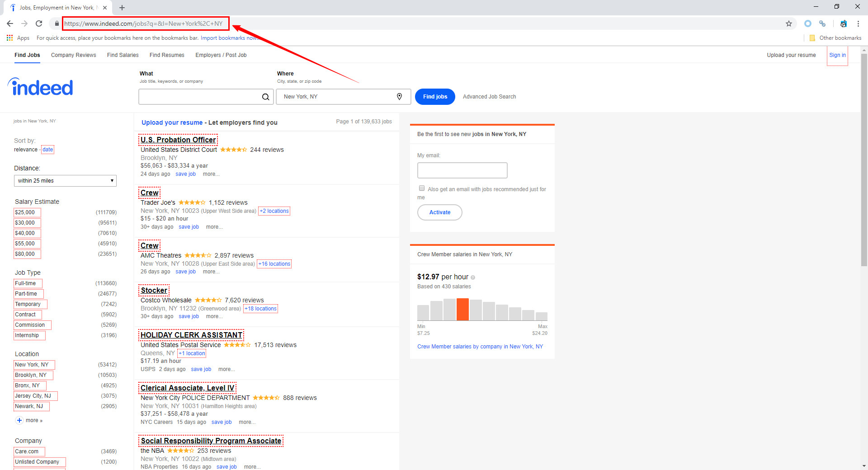Open the Chrome three-dot menu
The height and width of the screenshot is (470, 868).
tap(858, 23)
